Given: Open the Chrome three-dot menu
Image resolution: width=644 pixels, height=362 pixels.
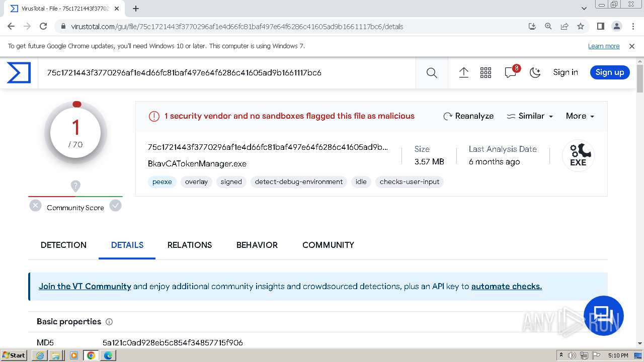Looking at the screenshot, I should [x=632, y=27].
